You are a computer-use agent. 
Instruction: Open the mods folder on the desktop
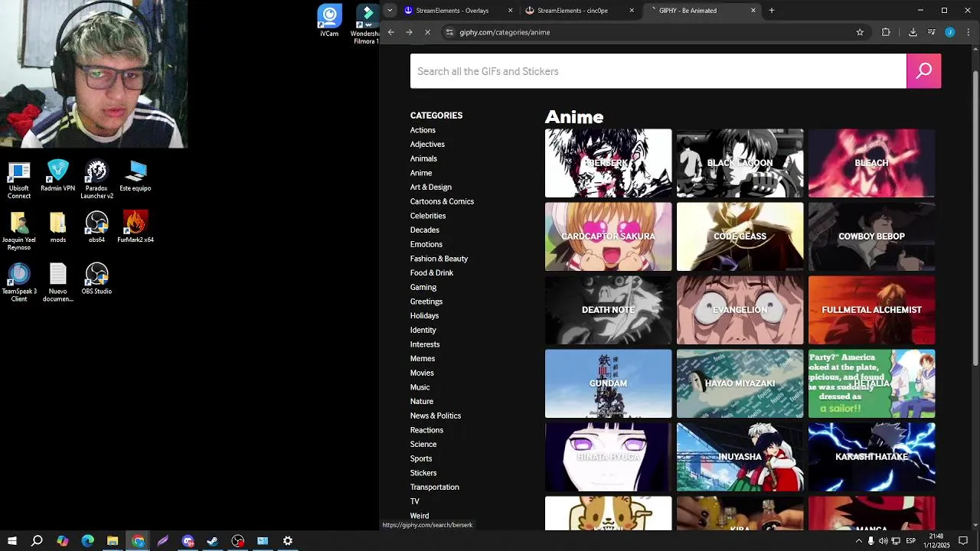pos(58,227)
